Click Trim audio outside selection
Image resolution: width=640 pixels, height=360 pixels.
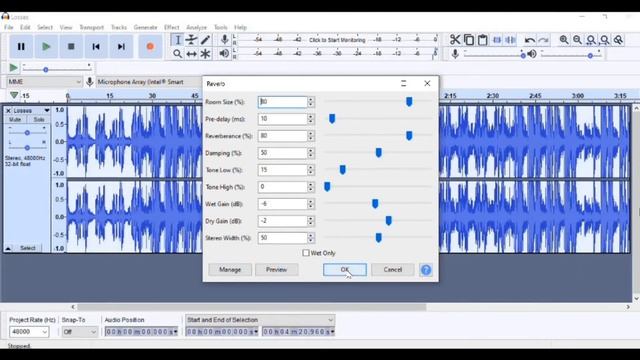pyautogui.click(x=497, y=40)
